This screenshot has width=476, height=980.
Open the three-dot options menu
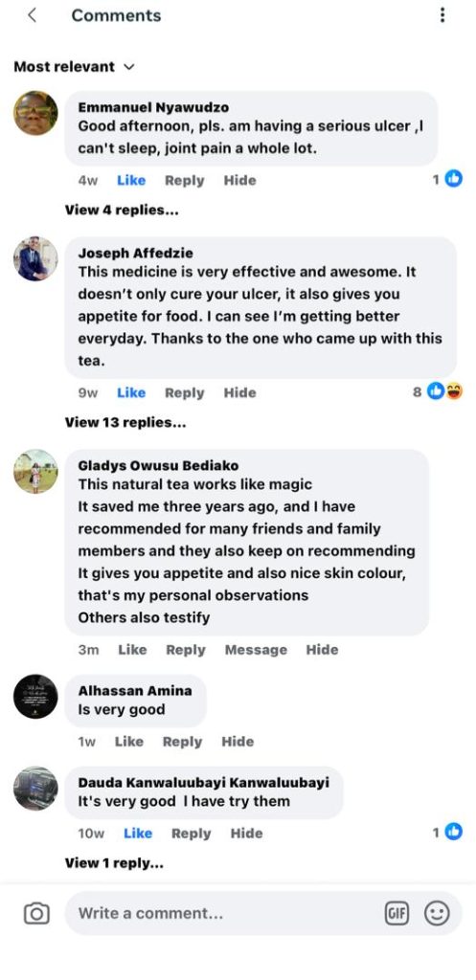click(442, 15)
